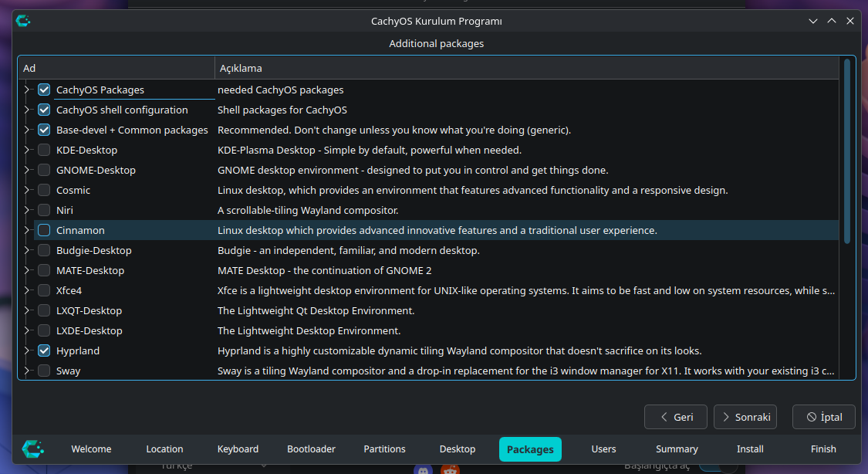Expand the GNOME-Desktop package group

click(x=26, y=170)
